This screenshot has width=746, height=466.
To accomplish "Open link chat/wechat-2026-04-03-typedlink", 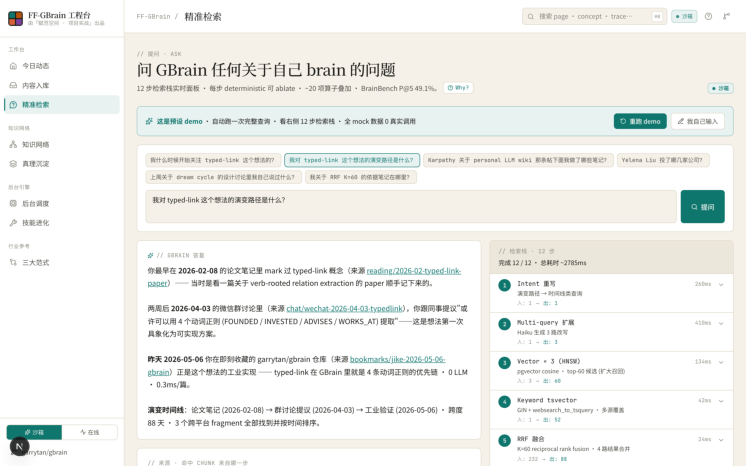I will point(344,309).
